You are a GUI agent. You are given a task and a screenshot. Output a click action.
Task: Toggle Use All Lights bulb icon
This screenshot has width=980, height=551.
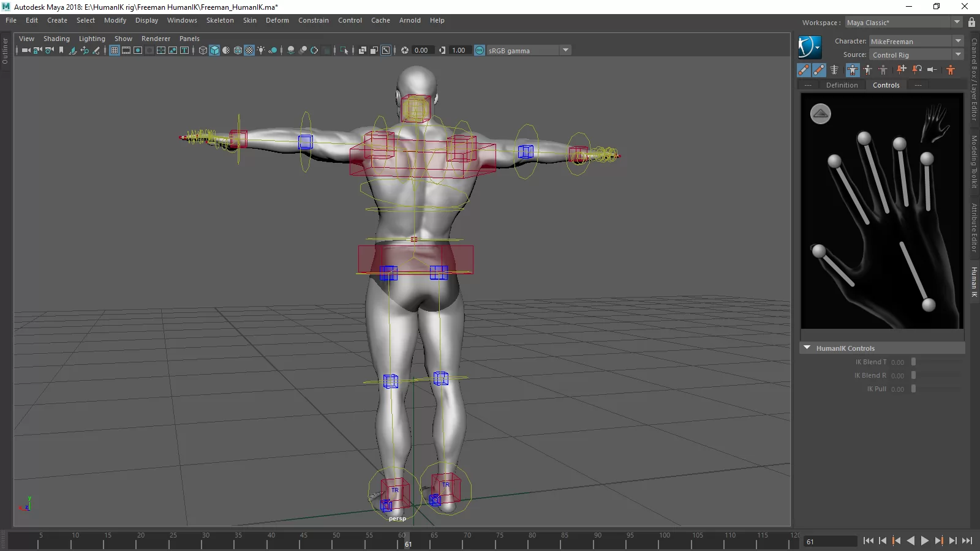(261, 50)
